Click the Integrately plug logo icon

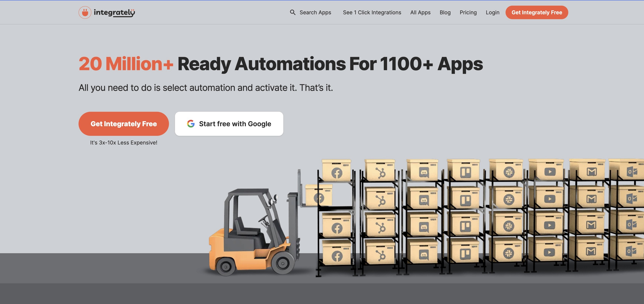(x=85, y=12)
